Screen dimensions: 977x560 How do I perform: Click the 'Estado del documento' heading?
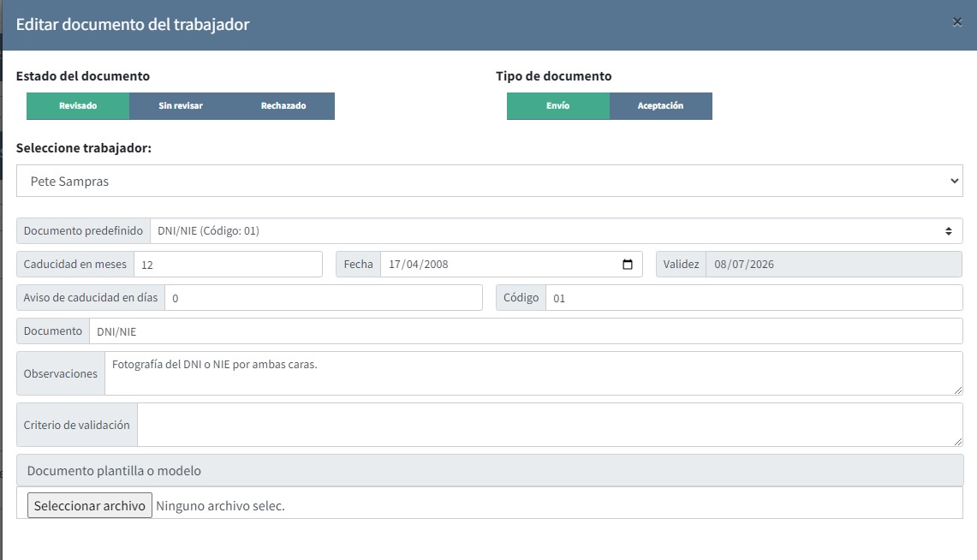[83, 76]
